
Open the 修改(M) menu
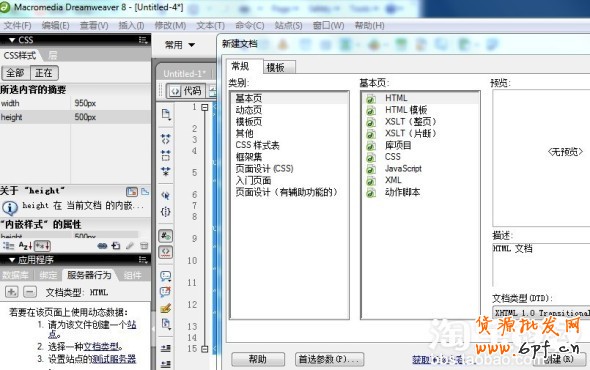point(170,26)
